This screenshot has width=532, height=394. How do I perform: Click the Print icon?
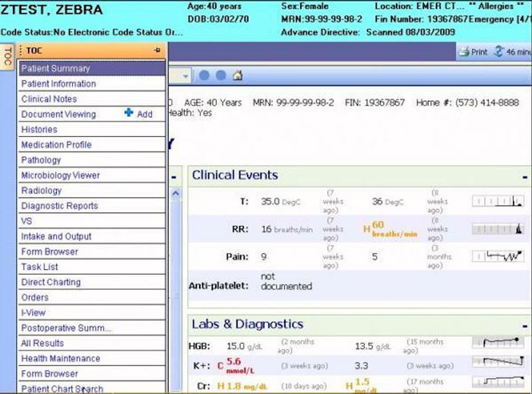tap(464, 52)
